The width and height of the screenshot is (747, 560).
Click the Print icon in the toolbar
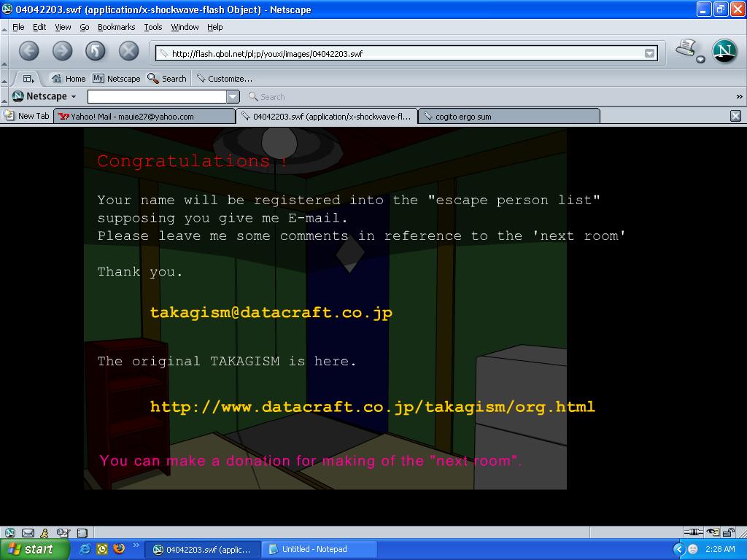coord(686,47)
